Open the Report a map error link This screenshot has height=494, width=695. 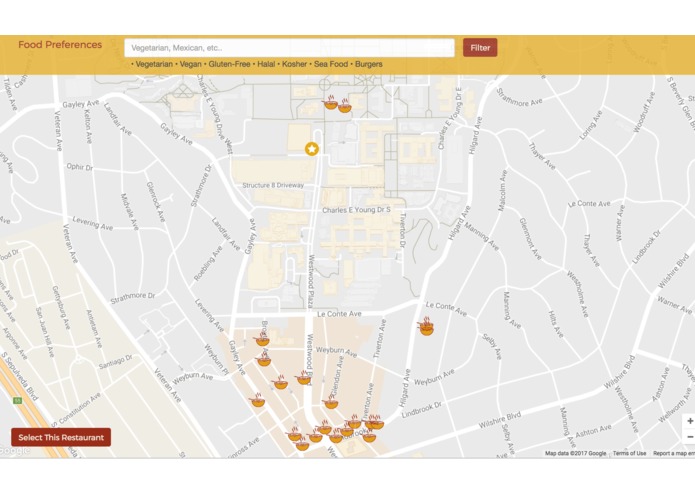[x=674, y=453]
